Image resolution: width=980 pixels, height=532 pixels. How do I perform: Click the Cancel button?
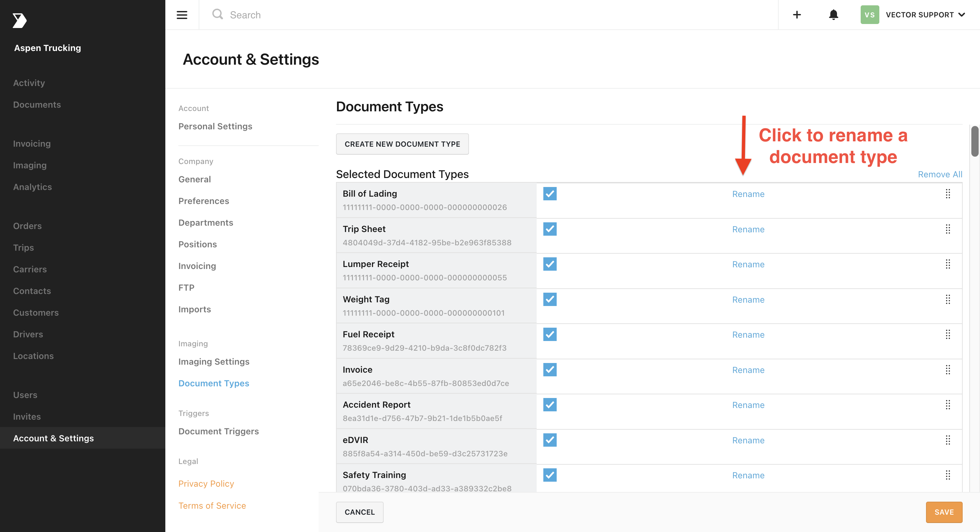[360, 512]
